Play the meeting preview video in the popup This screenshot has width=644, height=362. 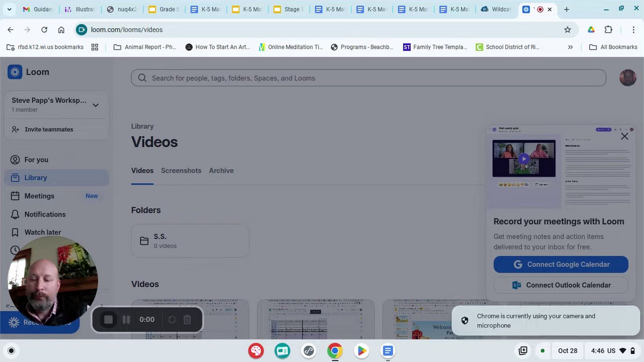click(x=524, y=159)
